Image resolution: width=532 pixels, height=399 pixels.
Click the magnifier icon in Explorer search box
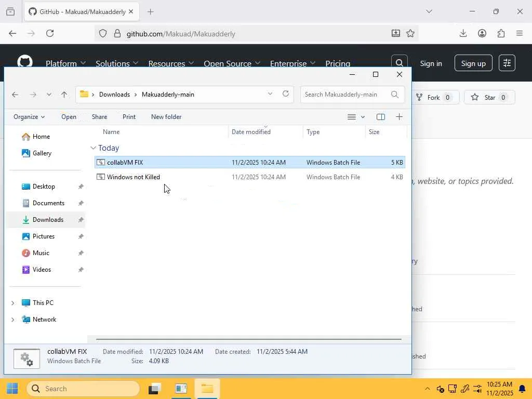[x=395, y=95]
